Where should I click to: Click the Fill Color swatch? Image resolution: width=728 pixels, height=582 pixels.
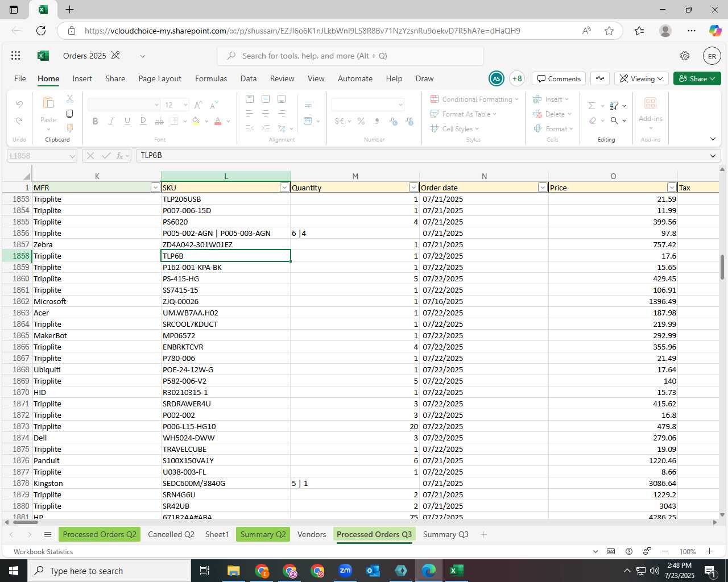tap(196, 121)
